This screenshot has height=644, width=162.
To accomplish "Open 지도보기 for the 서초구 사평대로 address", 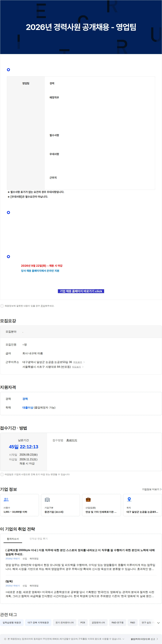I will [76, 367].
